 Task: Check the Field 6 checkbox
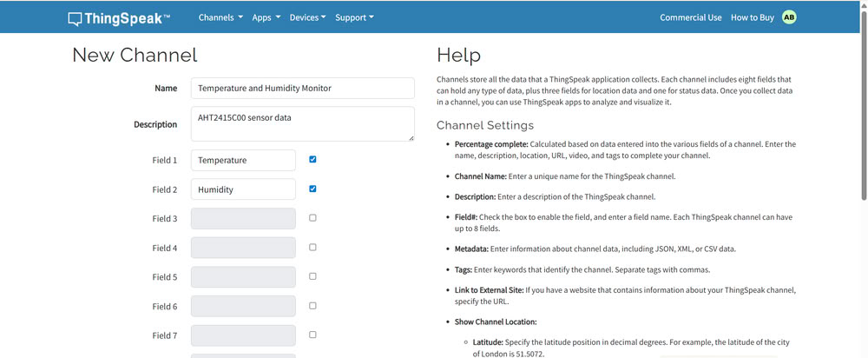(312, 306)
